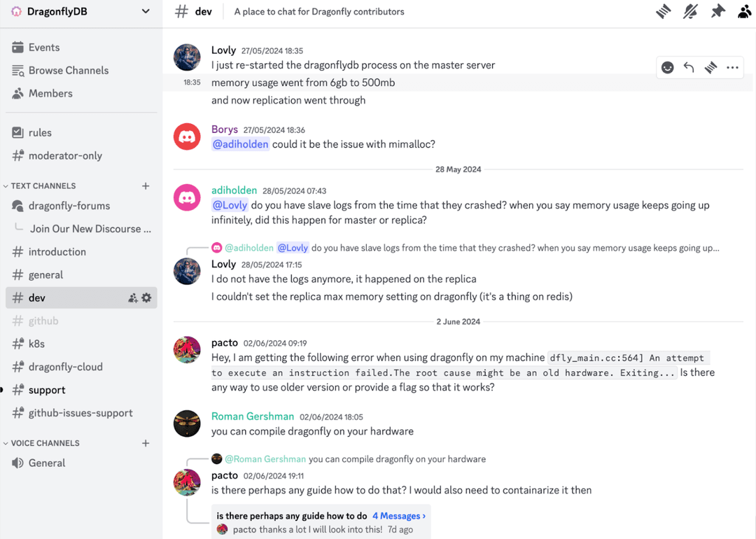Create a channel with the Text Channels plus
The image size is (756, 539).
pos(146,185)
